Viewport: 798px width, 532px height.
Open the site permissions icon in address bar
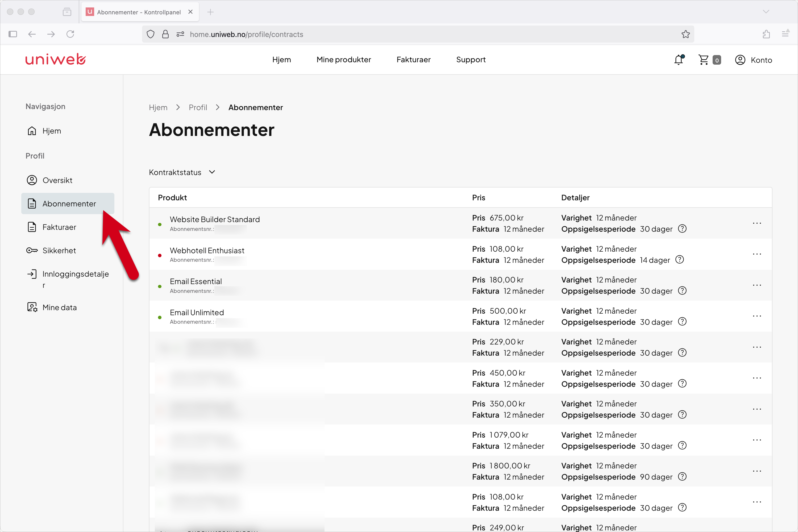180,34
